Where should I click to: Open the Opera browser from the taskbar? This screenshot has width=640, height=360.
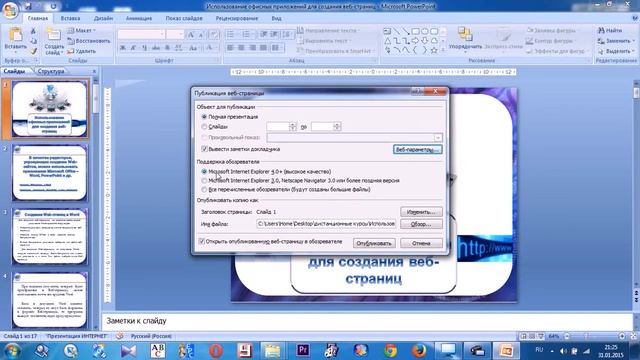(x=216, y=350)
